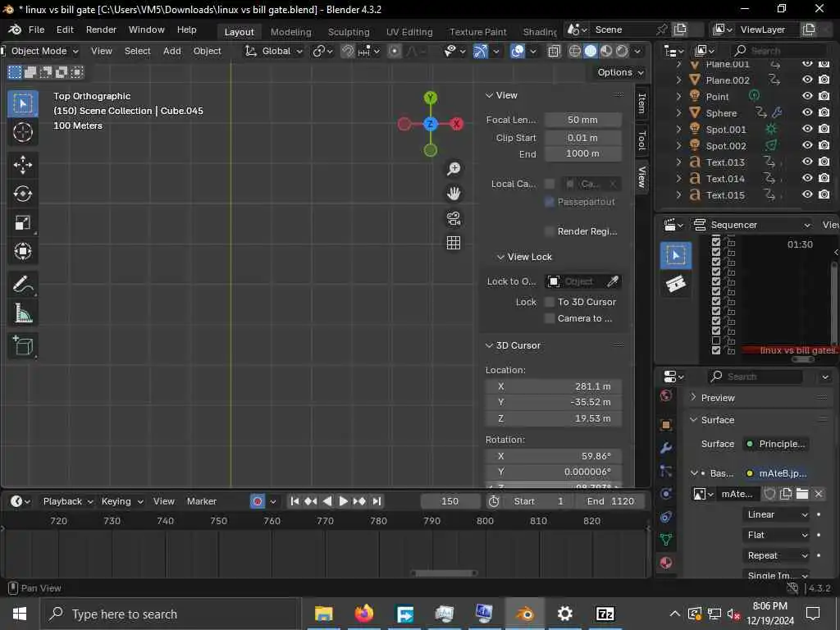Screen dimensions: 840x630
Task: Open the Add menu in viewport header
Action: (x=172, y=51)
